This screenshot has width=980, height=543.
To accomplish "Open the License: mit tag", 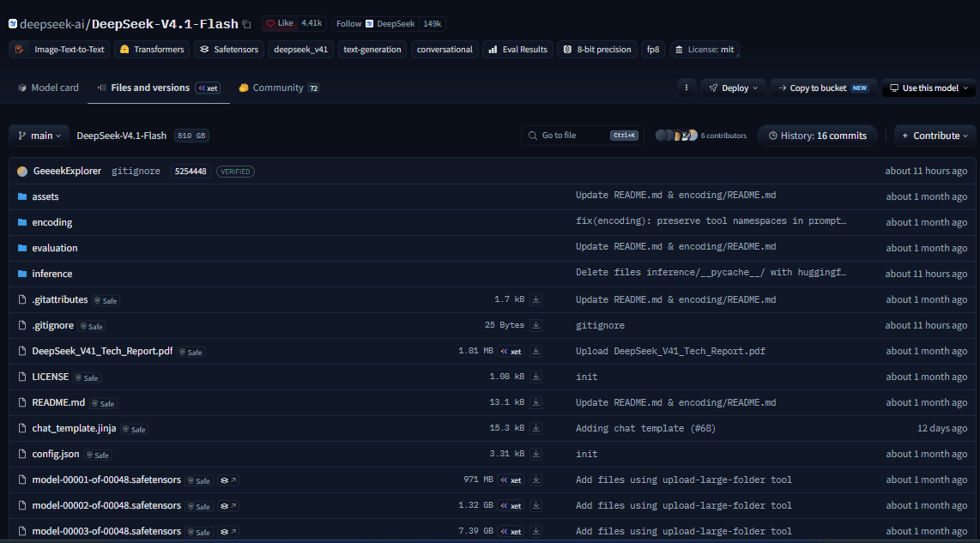I will [x=705, y=50].
